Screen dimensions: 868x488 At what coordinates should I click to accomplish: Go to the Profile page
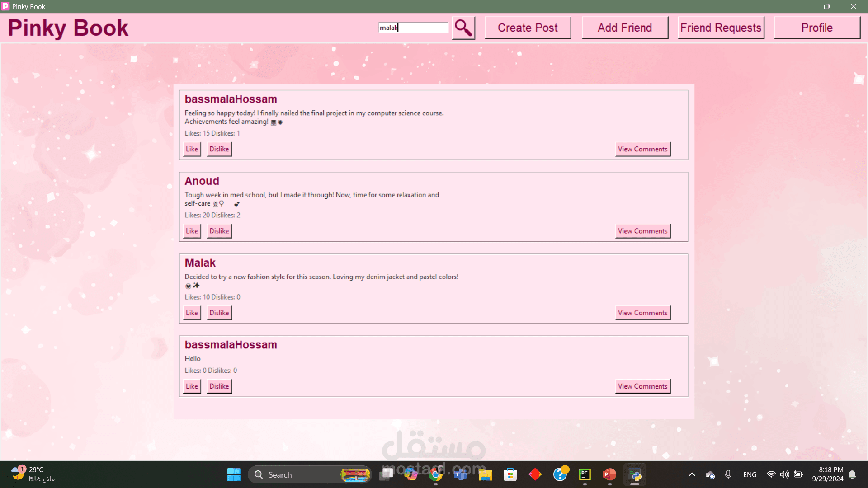pos(816,28)
